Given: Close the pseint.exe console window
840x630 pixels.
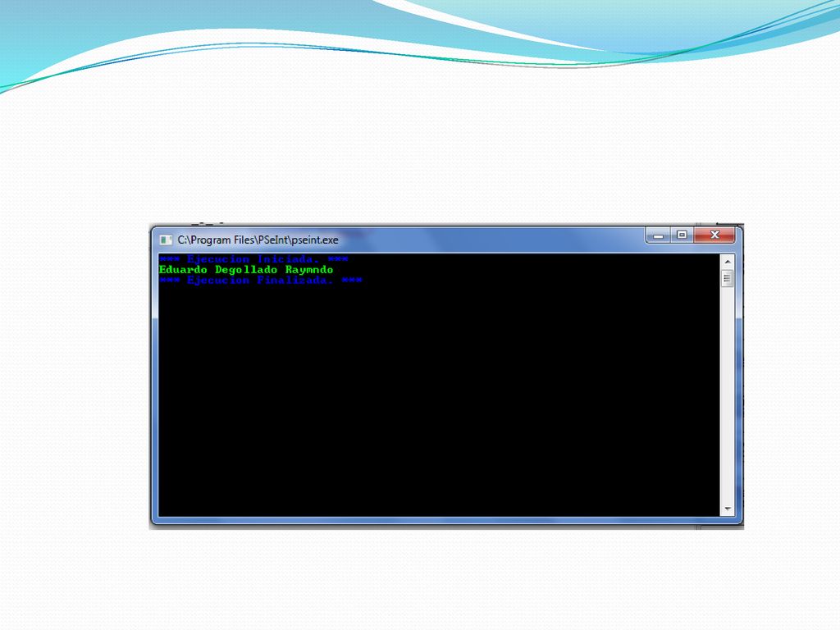Looking at the screenshot, I should coord(714,235).
